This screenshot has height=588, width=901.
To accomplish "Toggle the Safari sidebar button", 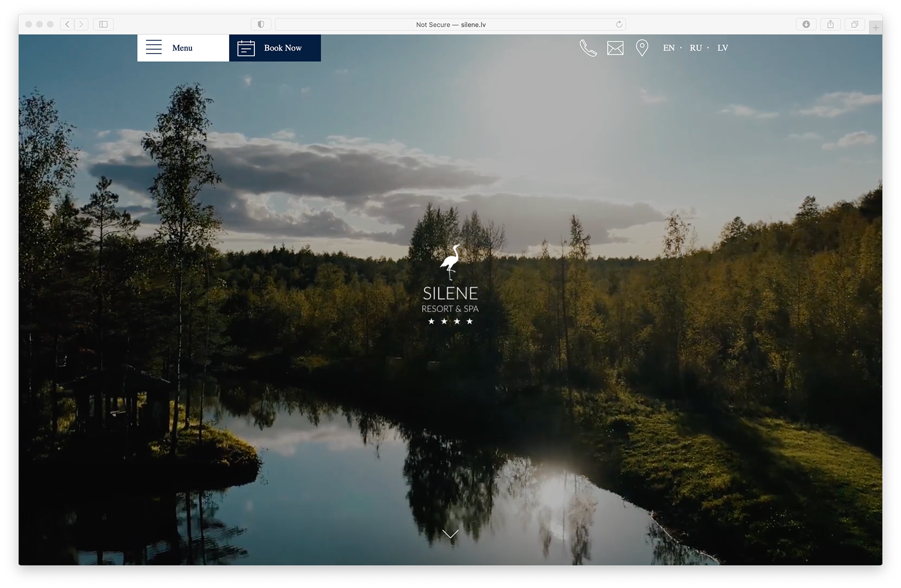I will (103, 24).
